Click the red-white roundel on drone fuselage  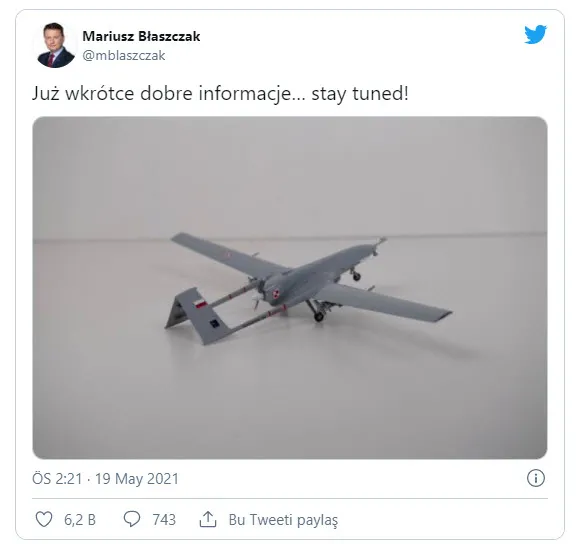(x=276, y=294)
